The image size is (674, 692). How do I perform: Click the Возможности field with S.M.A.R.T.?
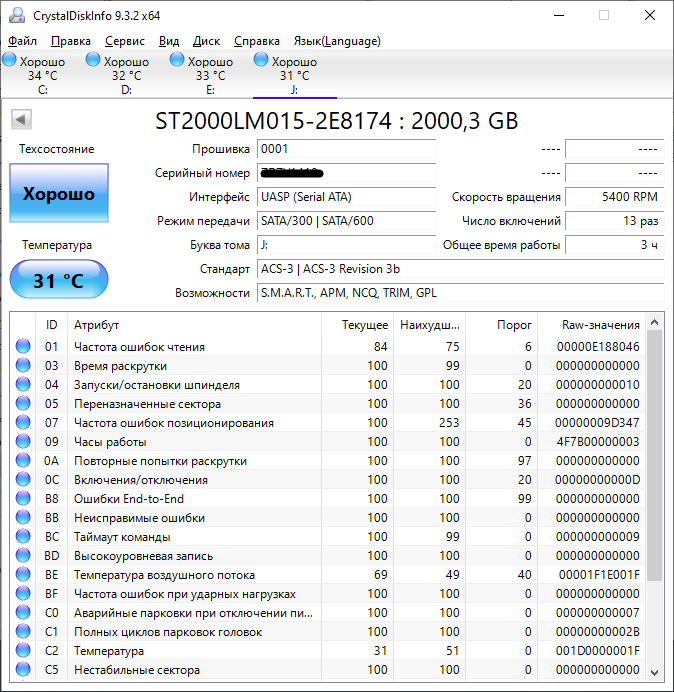tap(460, 293)
